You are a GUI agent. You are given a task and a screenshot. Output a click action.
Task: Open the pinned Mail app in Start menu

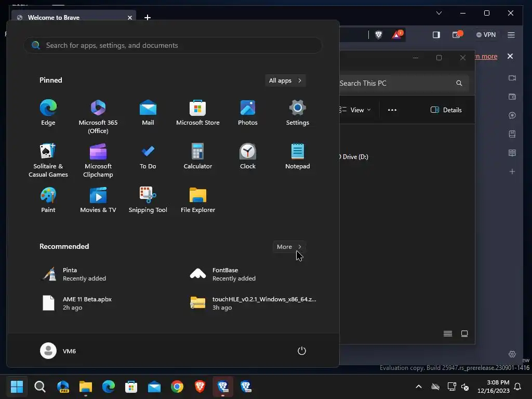point(148,113)
